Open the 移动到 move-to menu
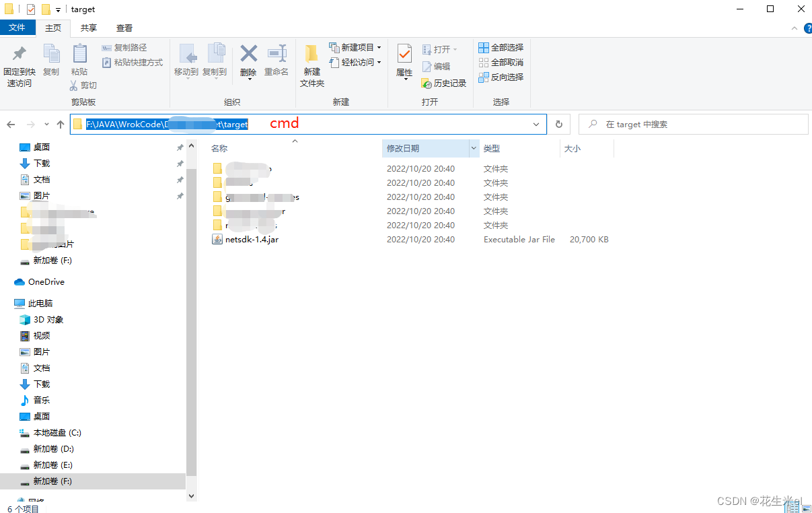Viewport: 812px width, 513px height. point(186,61)
